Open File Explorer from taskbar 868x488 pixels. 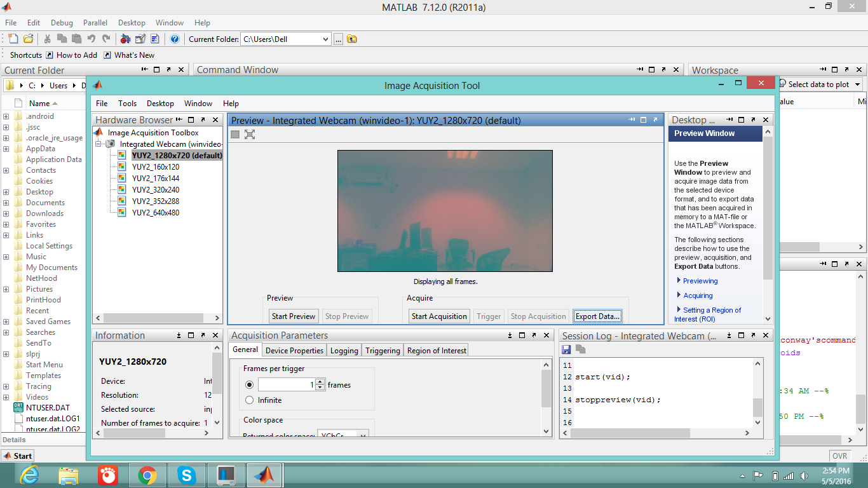[69, 475]
